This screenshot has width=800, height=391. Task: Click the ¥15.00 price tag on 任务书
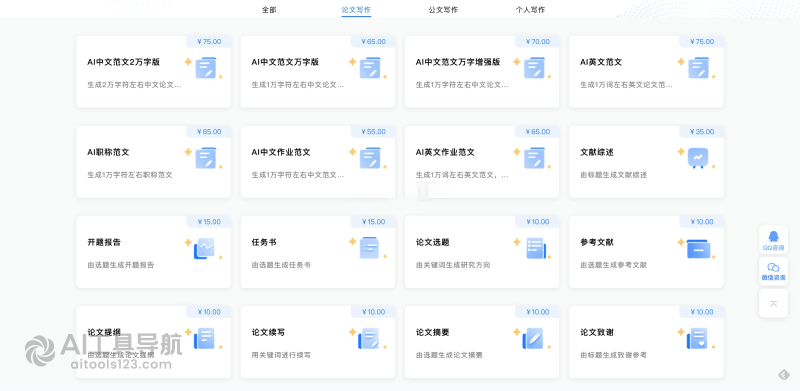click(373, 222)
